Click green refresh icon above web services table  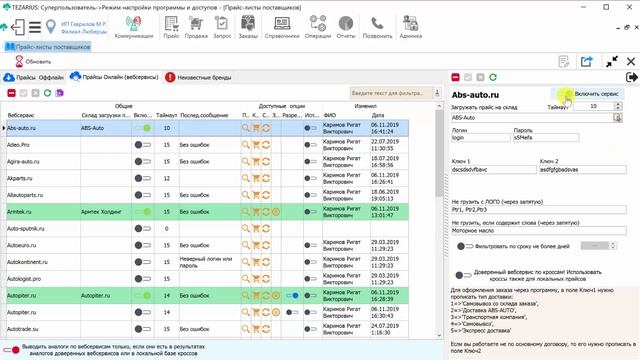point(47,93)
